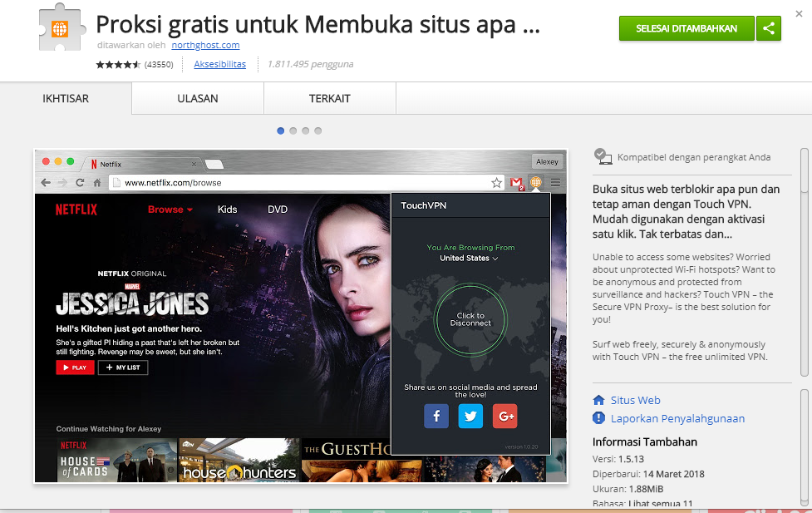Click the yellow macOS minimize dot
The image size is (812, 513).
pyautogui.click(x=58, y=161)
